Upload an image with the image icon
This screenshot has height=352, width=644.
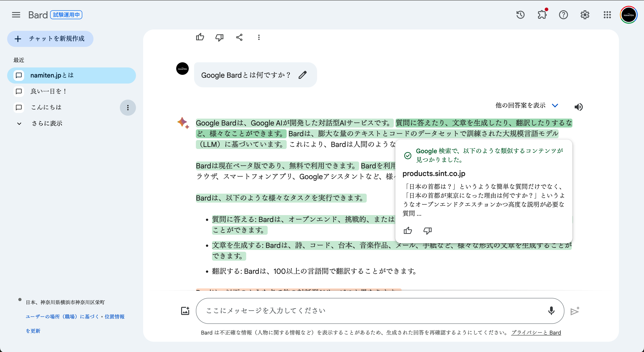coord(185,310)
